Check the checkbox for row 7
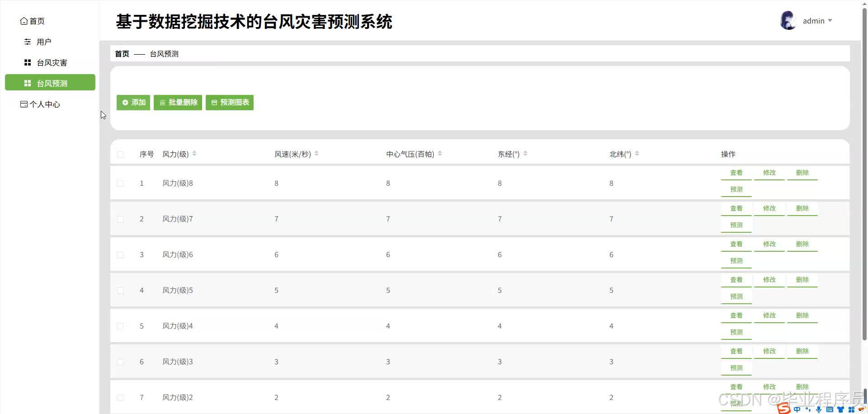The width and height of the screenshot is (868, 414). 120,398
